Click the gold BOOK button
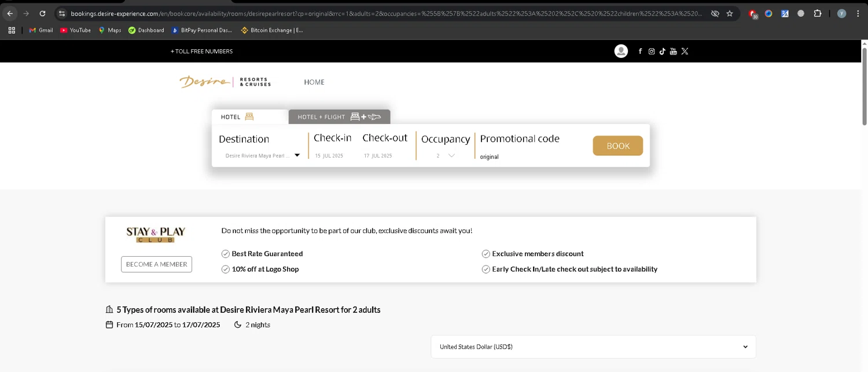Image resolution: width=868 pixels, height=372 pixels. tap(618, 146)
